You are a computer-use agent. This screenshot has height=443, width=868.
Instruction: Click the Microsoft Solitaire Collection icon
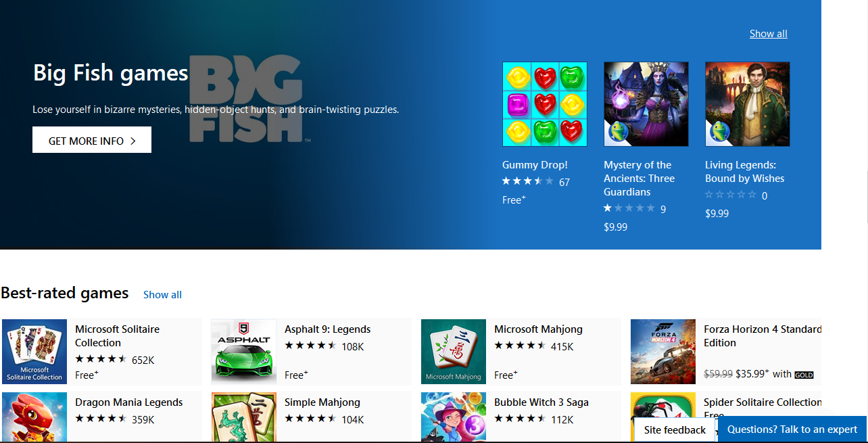pyautogui.click(x=34, y=352)
